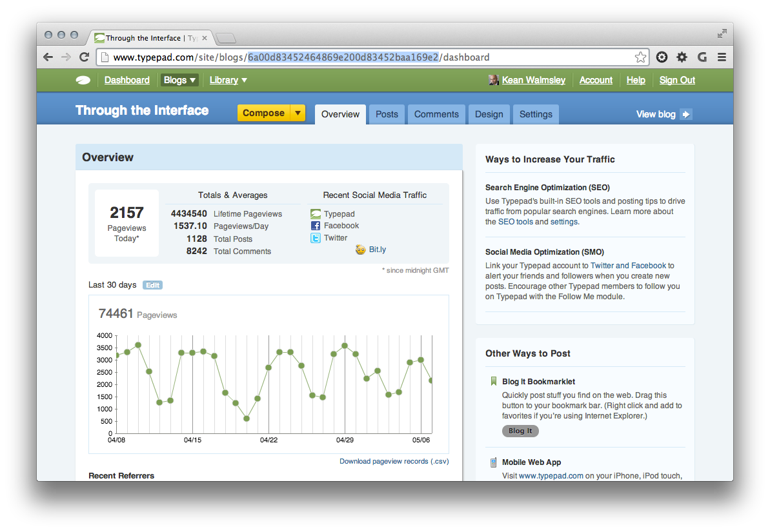Click the Typepad logo icon in header
Screen dimensions: 770x532
coord(83,80)
